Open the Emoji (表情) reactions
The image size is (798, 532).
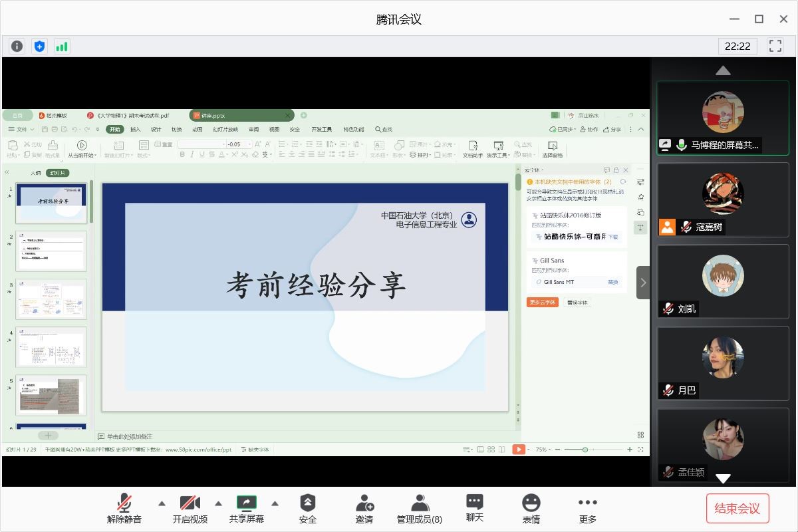click(x=531, y=509)
